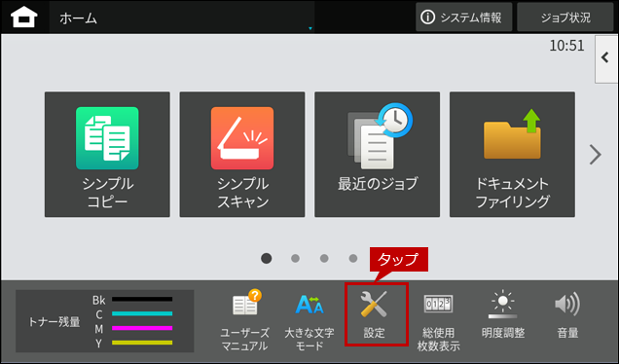
Task: Select the third page indicator dot
Action: 324,258
